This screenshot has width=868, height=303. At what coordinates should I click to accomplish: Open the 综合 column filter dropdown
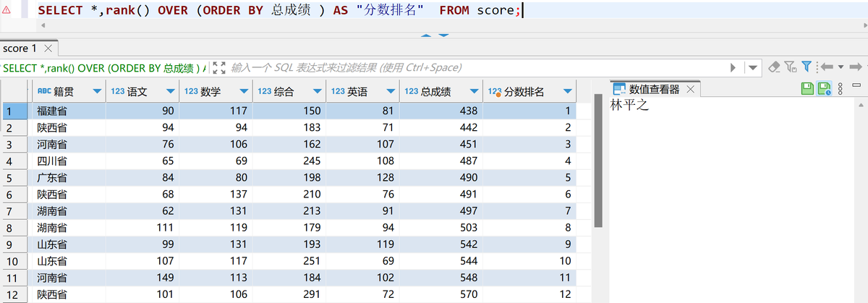point(316,92)
